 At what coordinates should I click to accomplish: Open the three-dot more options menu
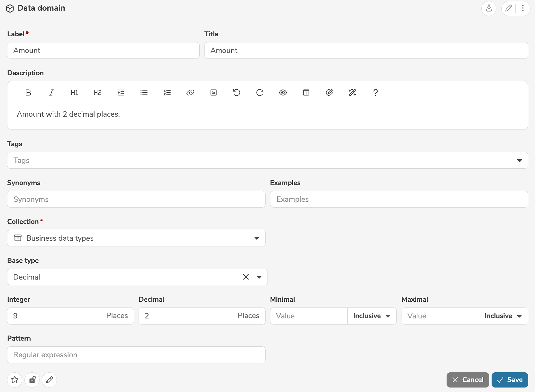pos(523,8)
